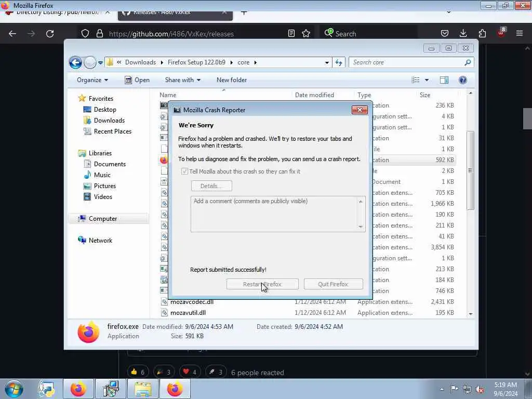This screenshot has width=532, height=399.
Task: Open 'Share with' dropdown menu
Action: point(182,80)
